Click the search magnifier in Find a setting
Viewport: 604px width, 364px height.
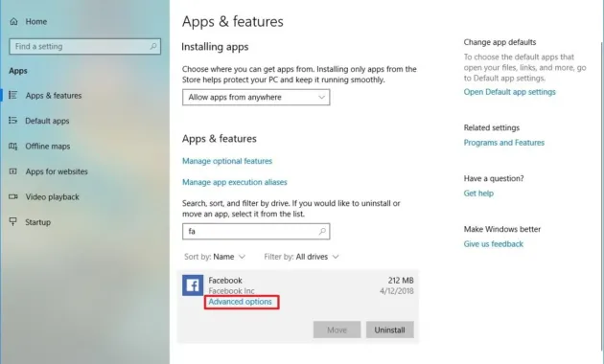pyautogui.click(x=153, y=46)
